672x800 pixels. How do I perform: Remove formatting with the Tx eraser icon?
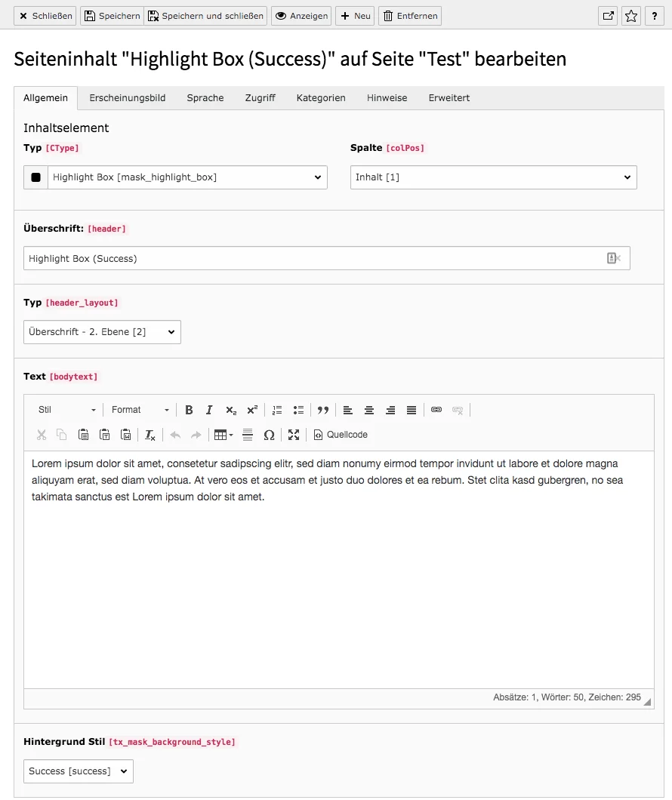click(149, 435)
